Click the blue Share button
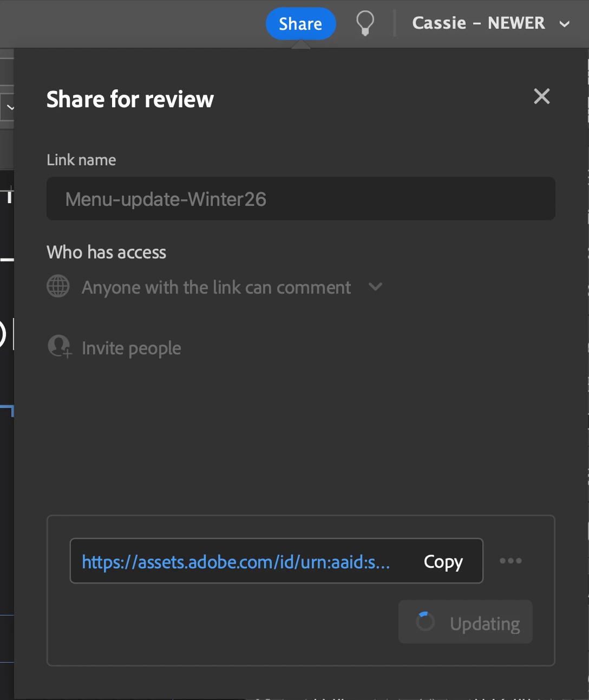The image size is (589, 700). pyautogui.click(x=300, y=23)
